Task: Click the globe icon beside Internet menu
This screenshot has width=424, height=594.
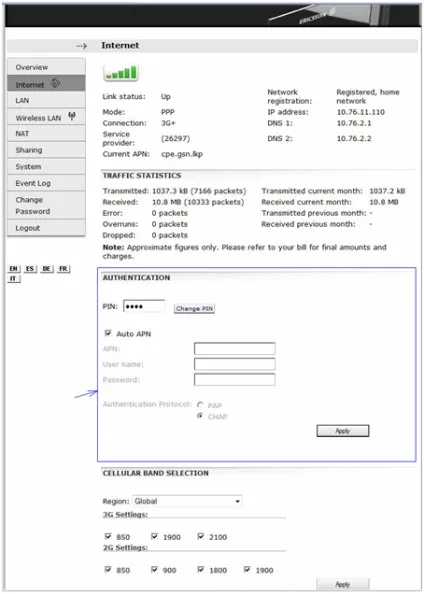Action: [x=56, y=83]
